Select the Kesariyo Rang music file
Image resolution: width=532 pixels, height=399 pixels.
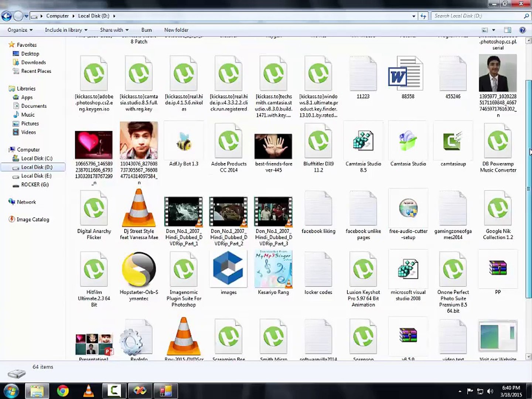273,269
